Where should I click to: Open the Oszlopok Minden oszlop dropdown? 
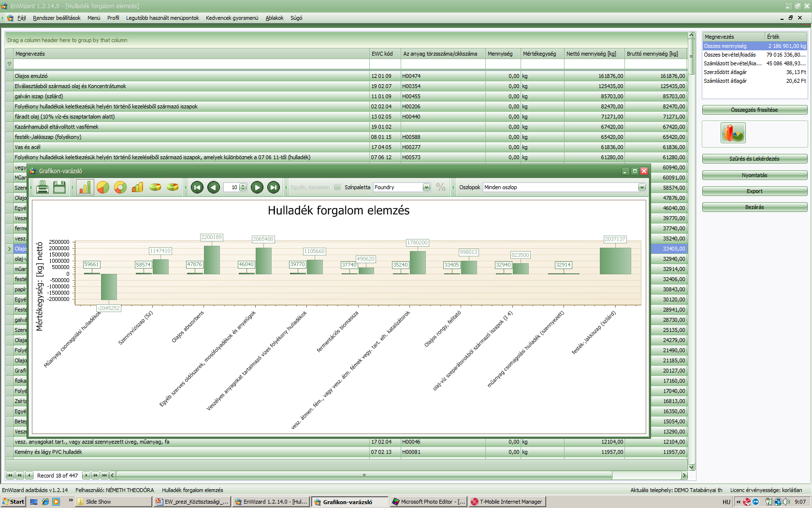click(642, 187)
